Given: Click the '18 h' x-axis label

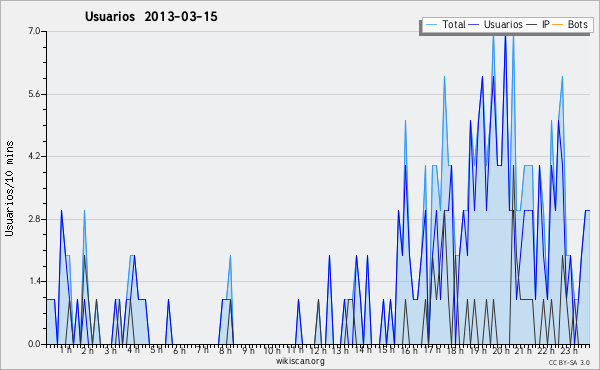Looking at the screenshot, I should [x=455, y=350].
